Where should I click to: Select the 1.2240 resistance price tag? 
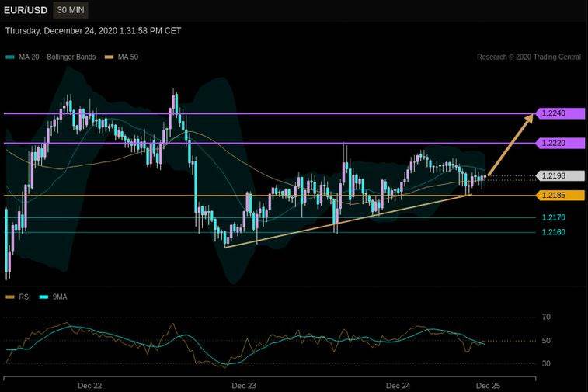[x=560, y=113]
